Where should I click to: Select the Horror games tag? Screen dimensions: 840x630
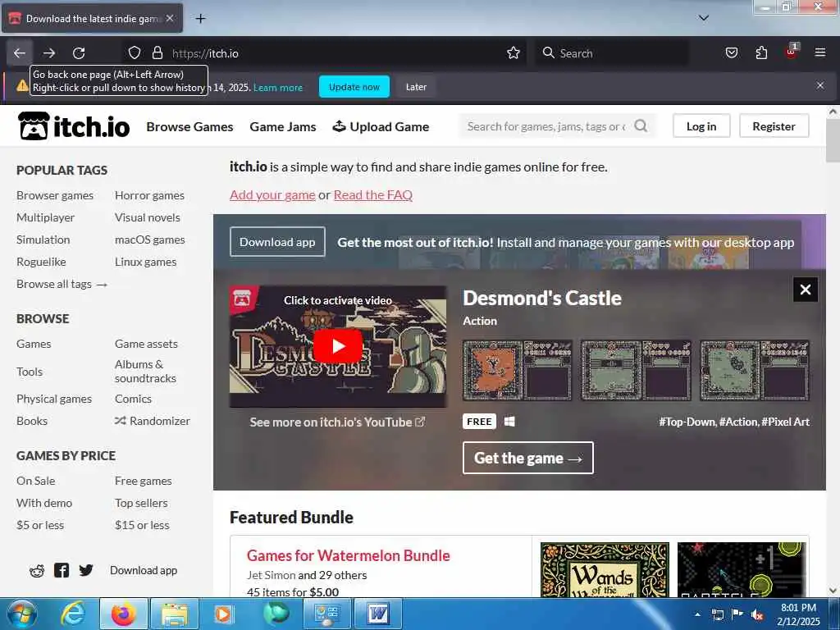tap(149, 195)
